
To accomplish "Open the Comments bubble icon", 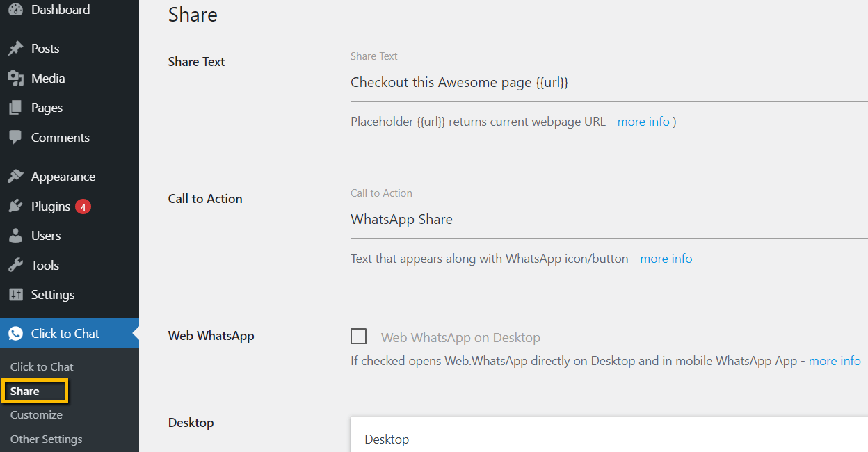I will 15,137.
